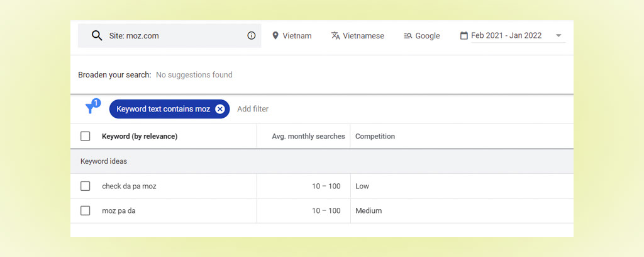Toggle the select-all keywords checkbox
Viewport: 644px width, 257px height.
[85, 136]
